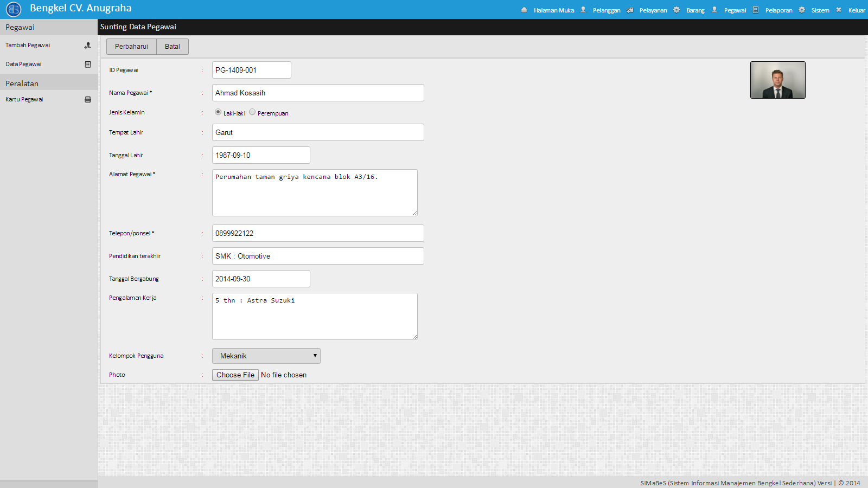Click the Bengkel CV. Anugraha logo icon
This screenshot has width=868, height=488.
pyautogui.click(x=14, y=9)
